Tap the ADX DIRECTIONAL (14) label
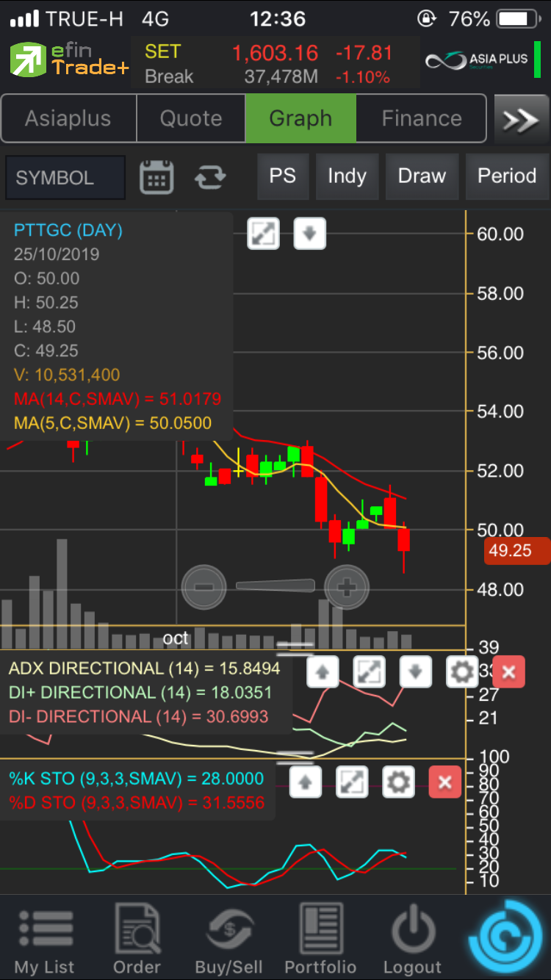The width and height of the screenshot is (551, 980). 145,669
